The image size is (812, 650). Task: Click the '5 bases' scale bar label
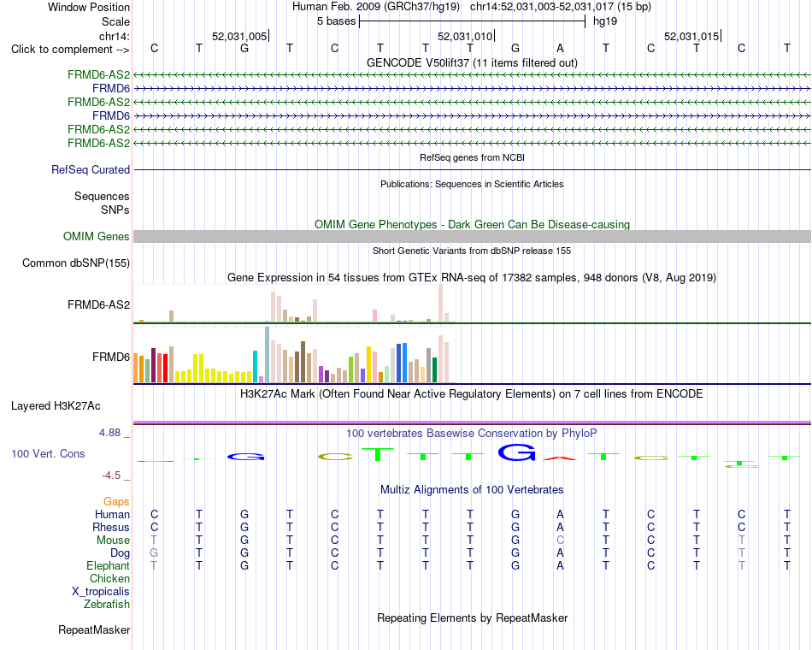[336, 21]
